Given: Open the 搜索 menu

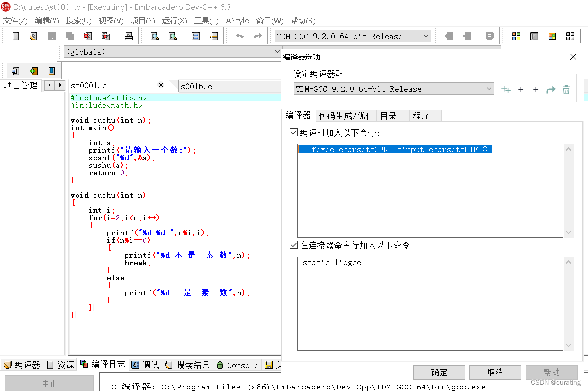Looking at the screenshot, I should click(x=79, y=21).
